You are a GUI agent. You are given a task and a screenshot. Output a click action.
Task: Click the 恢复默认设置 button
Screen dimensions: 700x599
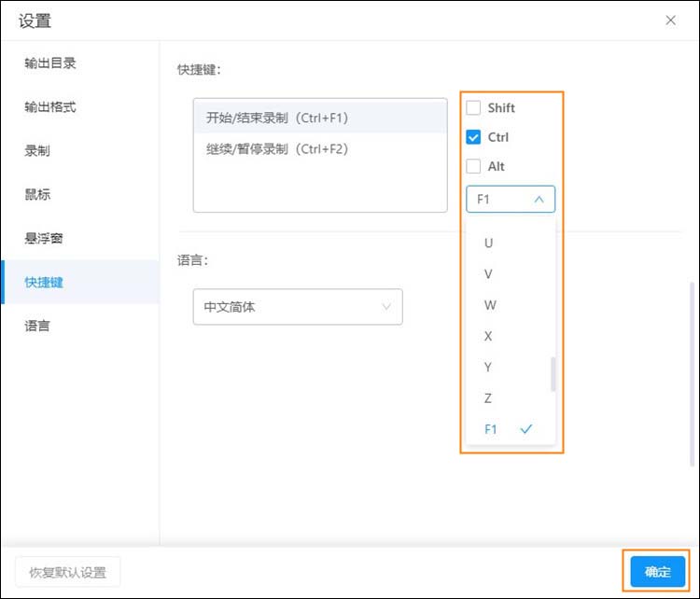[x=68, y=572]
